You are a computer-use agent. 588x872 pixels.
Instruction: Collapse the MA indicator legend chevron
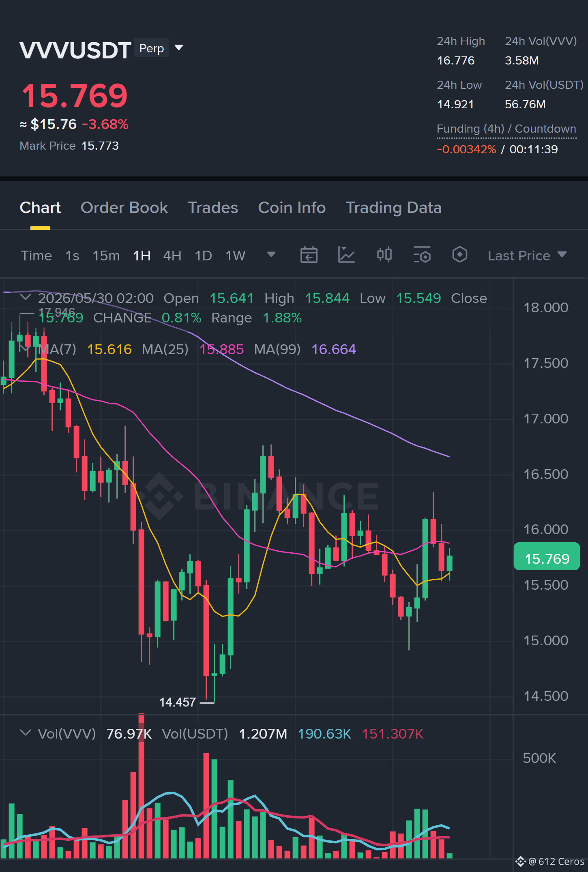tap(26, 348)
